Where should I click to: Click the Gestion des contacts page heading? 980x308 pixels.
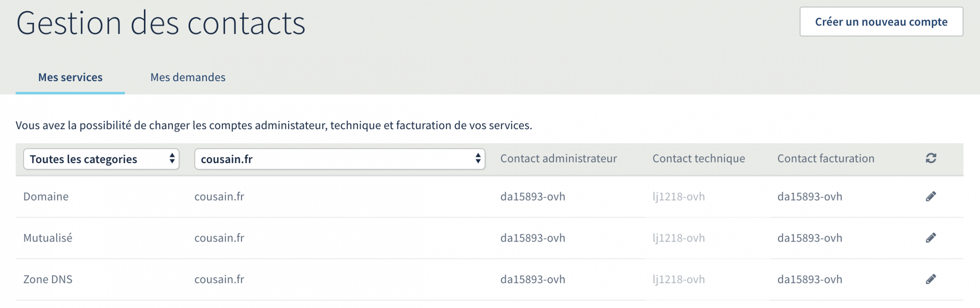(x=161, y=23)
